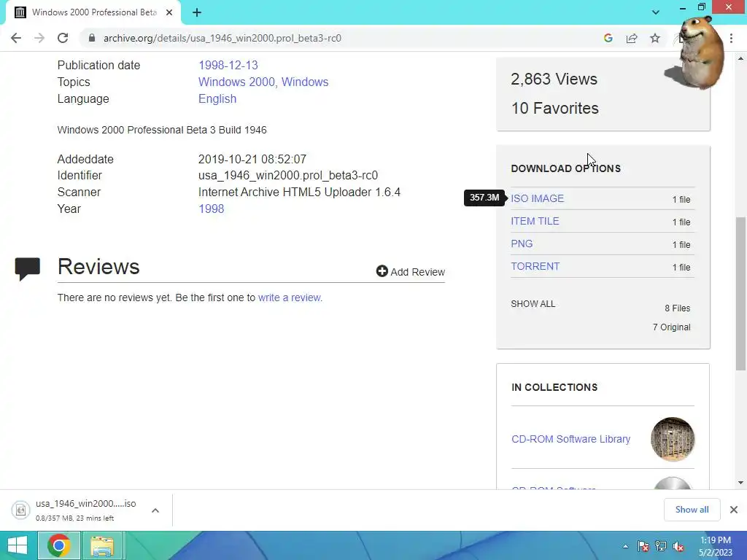Click the muted volume tray icon
Viewport: 747px width, 560px height.
pos(678,546)
